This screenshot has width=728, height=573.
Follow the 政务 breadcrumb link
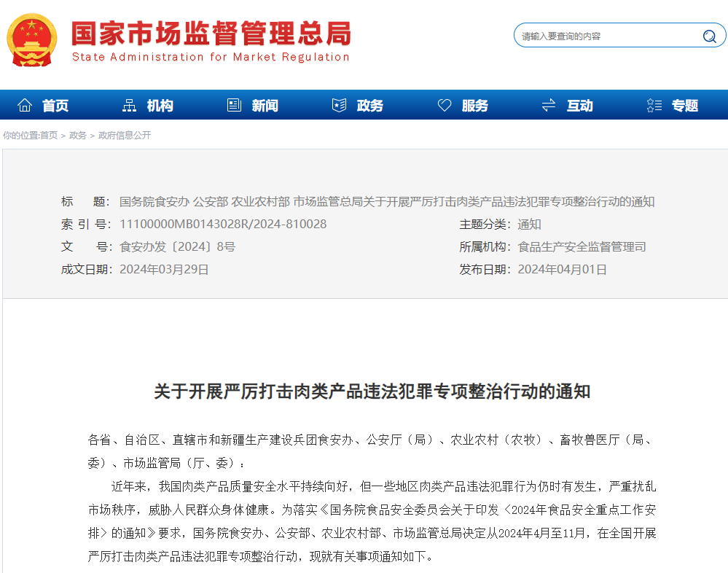point(78,136)
